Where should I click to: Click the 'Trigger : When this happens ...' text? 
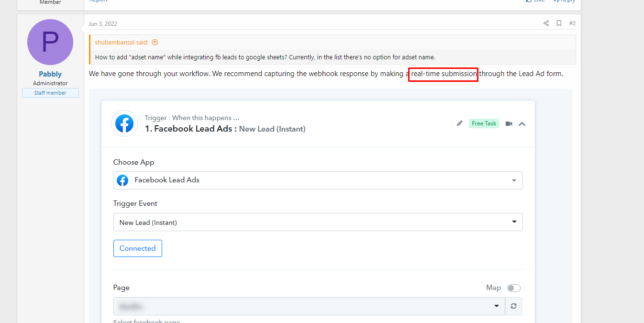point(192,118)
